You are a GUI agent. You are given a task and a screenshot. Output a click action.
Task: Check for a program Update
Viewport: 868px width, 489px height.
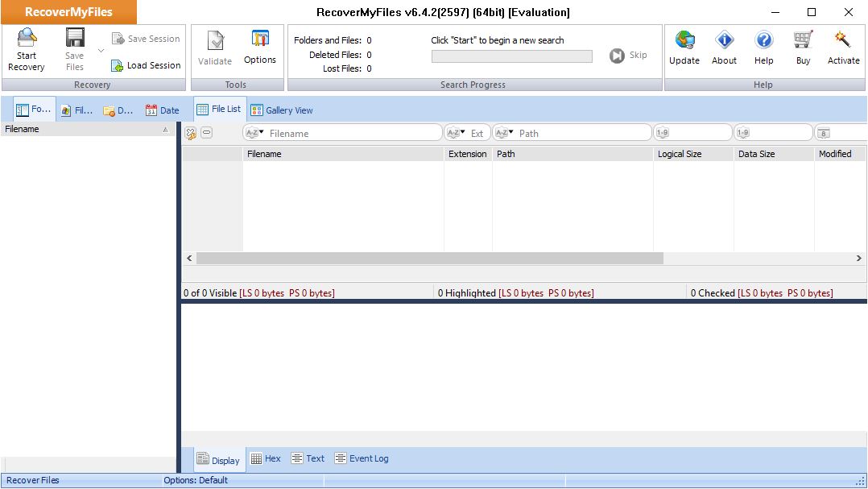(684, 48)
